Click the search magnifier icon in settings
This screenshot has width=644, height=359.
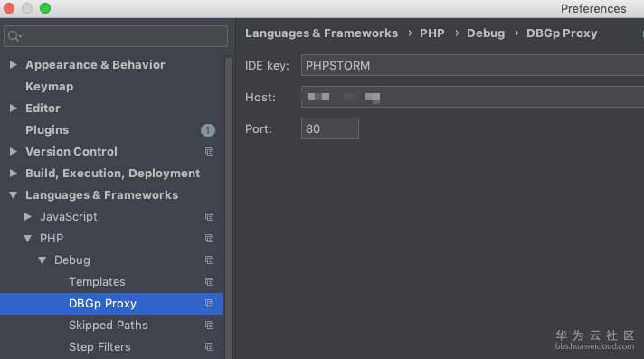click(14, 36)
